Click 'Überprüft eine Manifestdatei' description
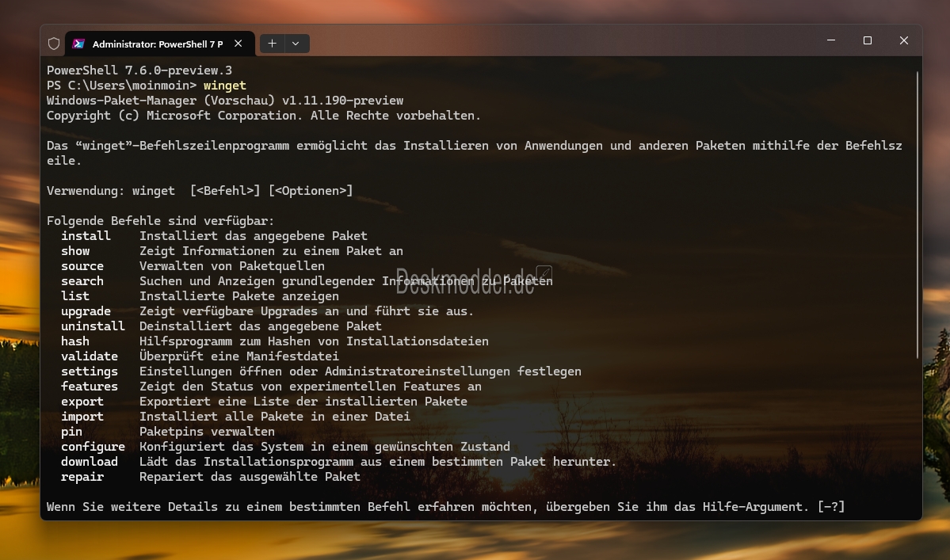Viewport: 950px width, 560px height. tap(238, 356)
